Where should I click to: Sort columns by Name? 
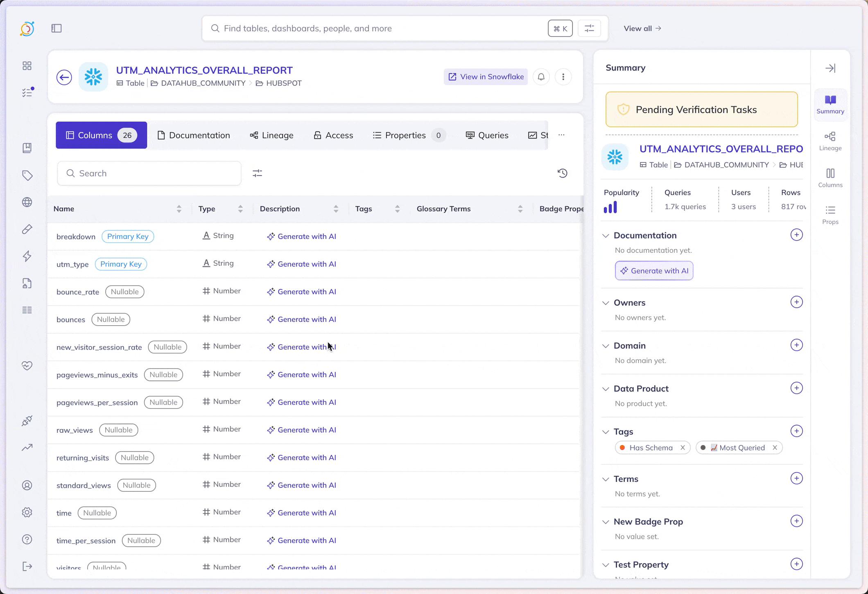[x=179, y=209]
